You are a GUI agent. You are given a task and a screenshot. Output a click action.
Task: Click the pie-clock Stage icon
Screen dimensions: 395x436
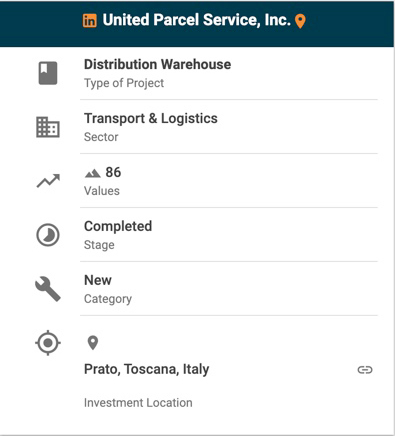tap(48, 235)
